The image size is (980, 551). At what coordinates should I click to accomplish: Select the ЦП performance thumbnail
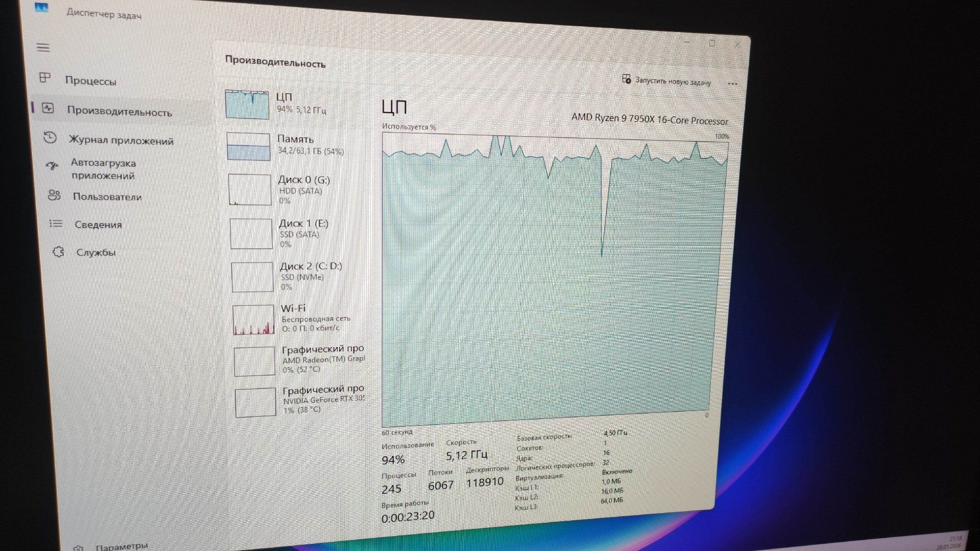(x=247, y=104)
